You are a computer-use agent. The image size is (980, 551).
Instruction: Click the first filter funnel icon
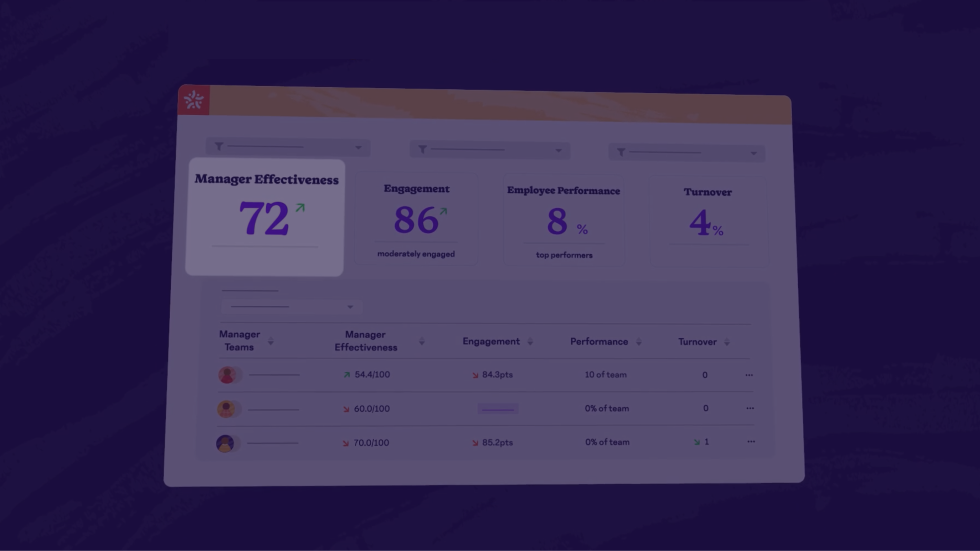[219, 146]
